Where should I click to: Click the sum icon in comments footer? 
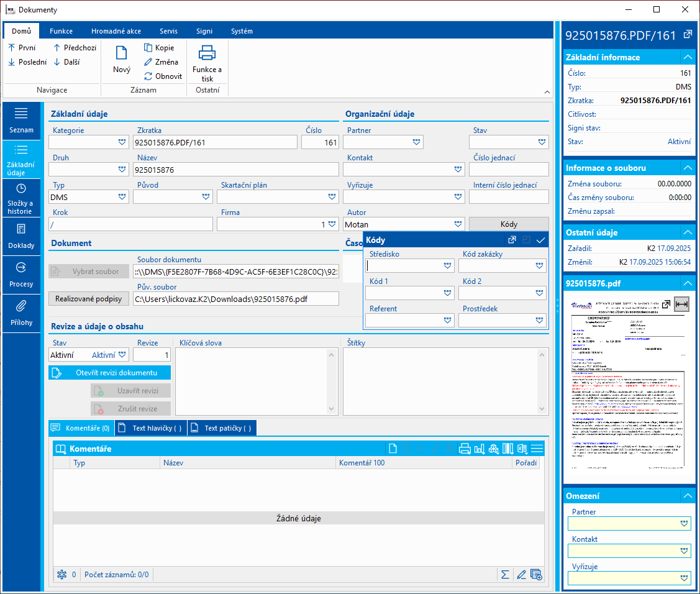click(505, 574)
